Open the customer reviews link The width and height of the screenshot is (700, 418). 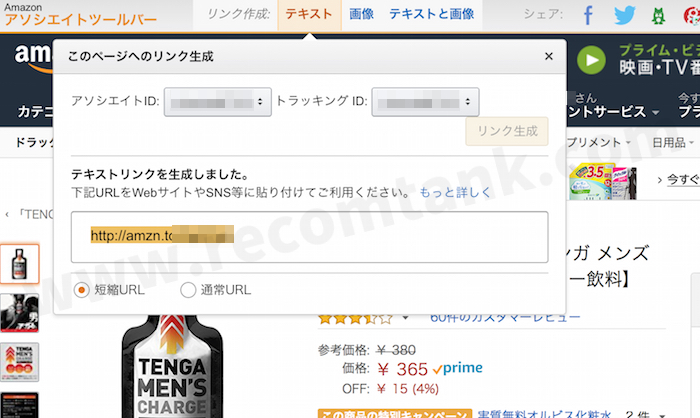tap(505, 318)
